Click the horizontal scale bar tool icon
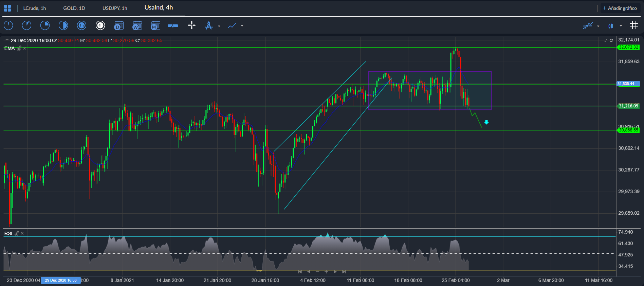This screenshot has height=286, width=644. (173, 26)
